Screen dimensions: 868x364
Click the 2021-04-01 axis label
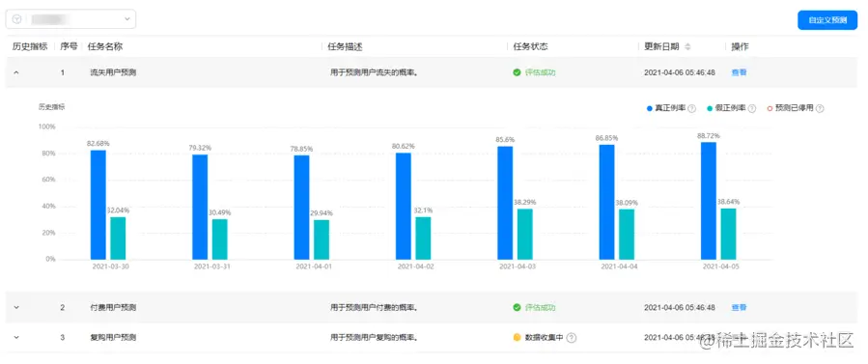tap(314, 266)
